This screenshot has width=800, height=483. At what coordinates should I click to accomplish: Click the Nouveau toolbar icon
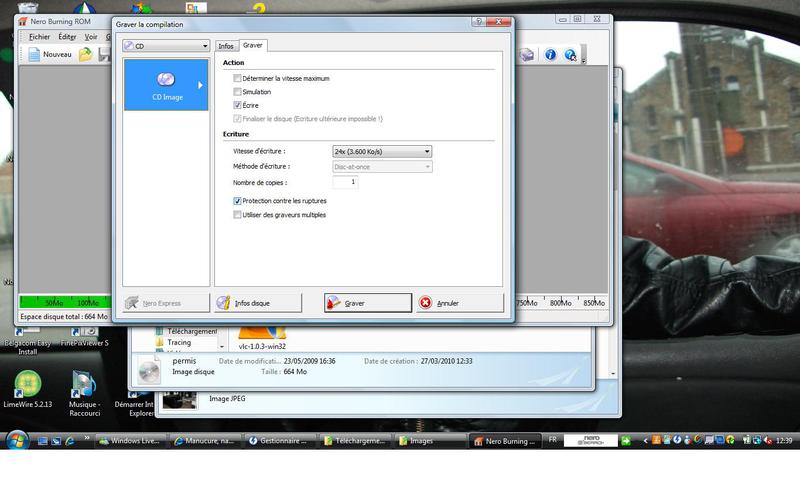[x=50, y=55]
